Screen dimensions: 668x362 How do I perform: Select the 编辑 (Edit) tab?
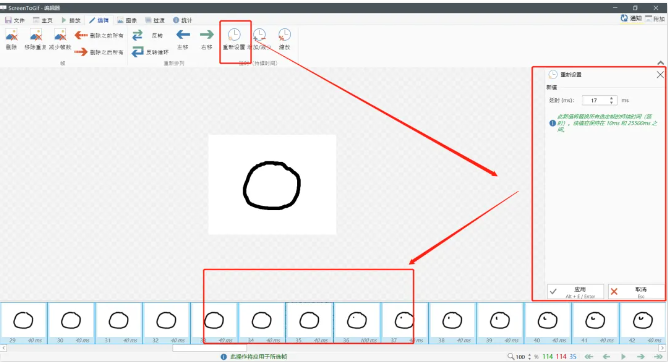tap(99, 20)
